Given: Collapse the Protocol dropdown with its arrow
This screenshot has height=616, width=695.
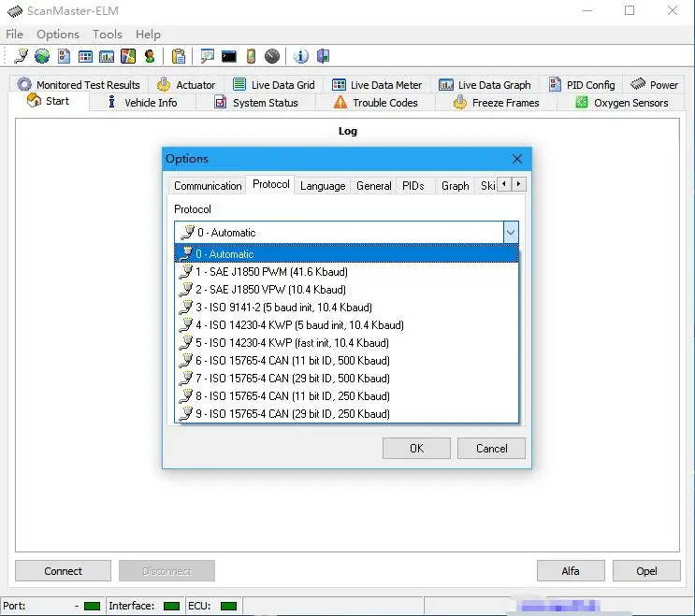Looking at the screenshot, I should click(511, 232).
